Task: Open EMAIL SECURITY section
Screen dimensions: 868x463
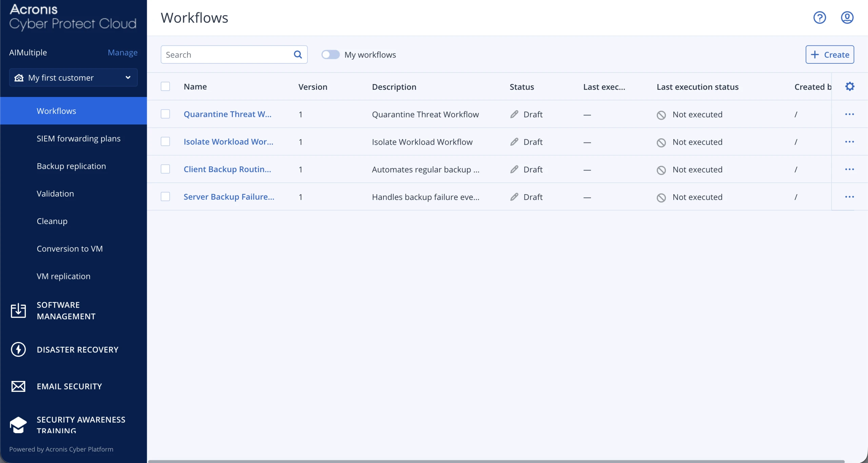Action: click(70, 386)
